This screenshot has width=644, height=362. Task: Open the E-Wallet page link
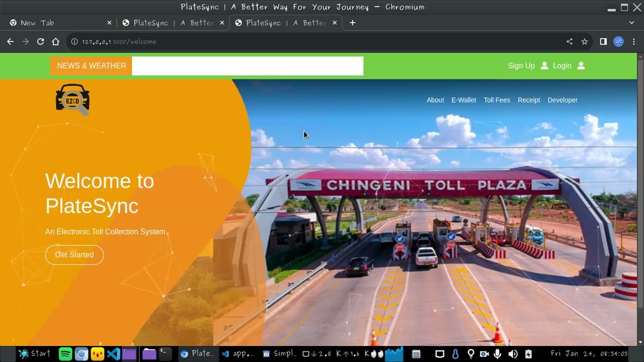pyautogui.click(x=464, y=100)
